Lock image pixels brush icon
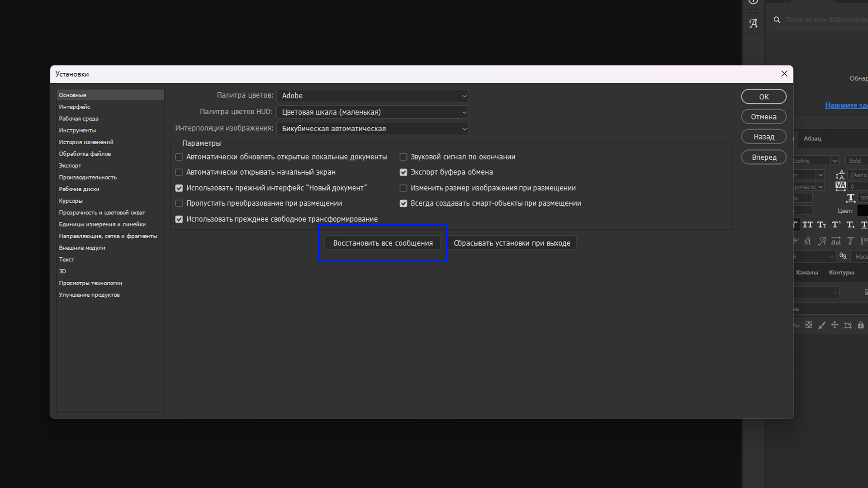This screenshot has height=488, width=868. [x=822, y=325]
